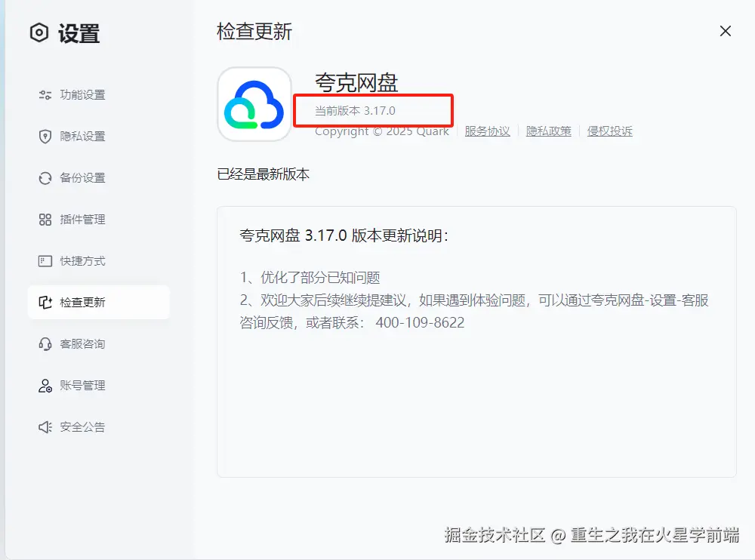
Task: Open the 侵权投诉 link
Action: [x=609, y=131]
